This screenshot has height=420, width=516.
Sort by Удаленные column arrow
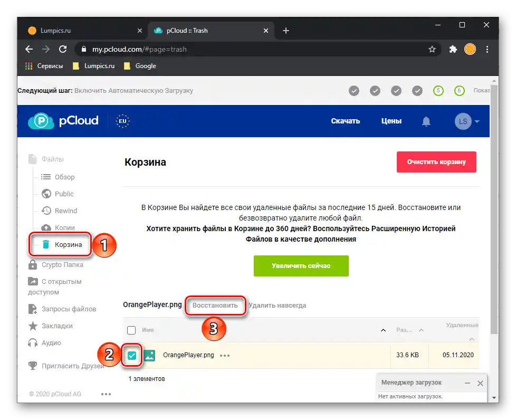point(472,339)
